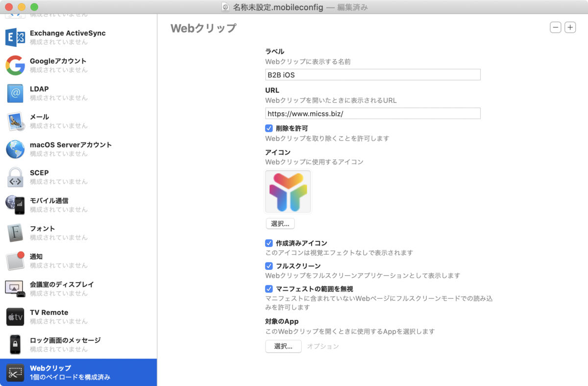
Task: Select 会議室のディスプレイ payload label
Action: pyautogui.click(x=62, y=284)
